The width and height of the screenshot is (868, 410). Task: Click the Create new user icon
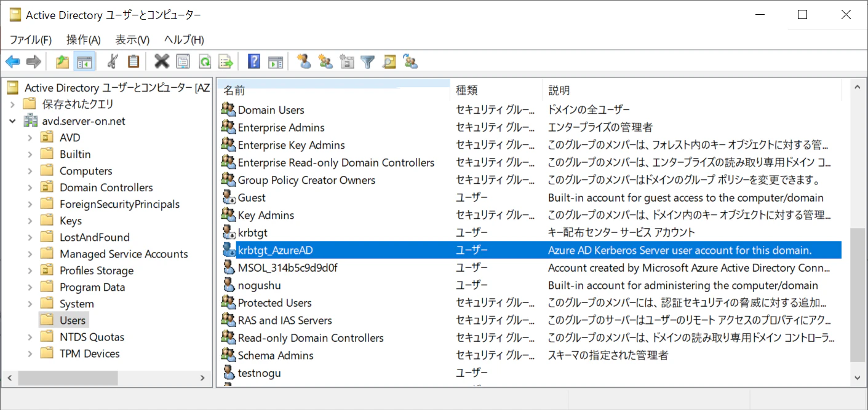(x=303, y=61)
